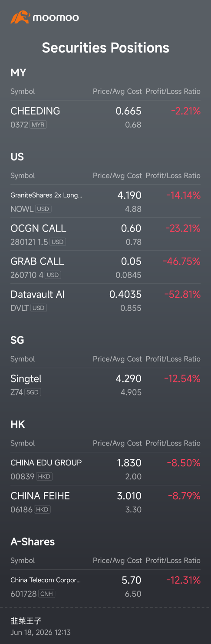Open the China Telecom Corporation position

pos(105,587)
